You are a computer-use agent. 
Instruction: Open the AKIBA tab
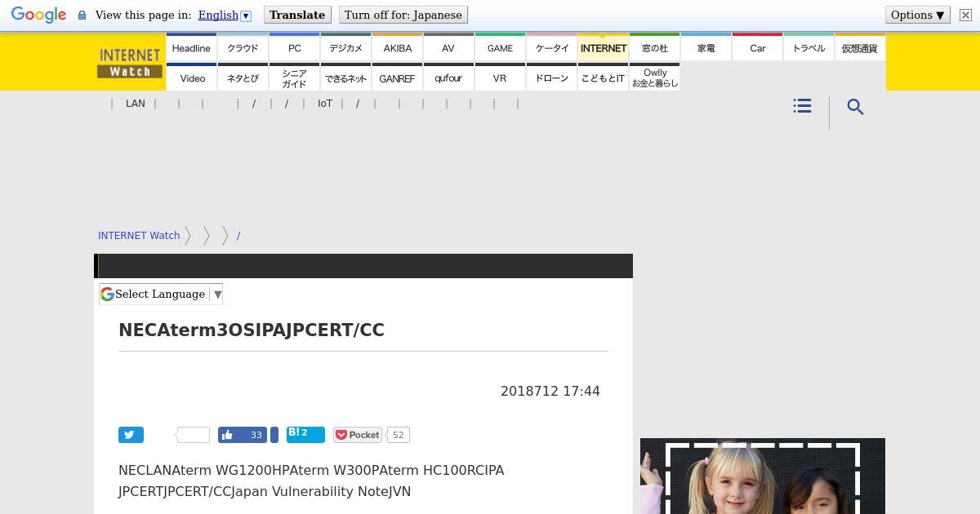397,47
